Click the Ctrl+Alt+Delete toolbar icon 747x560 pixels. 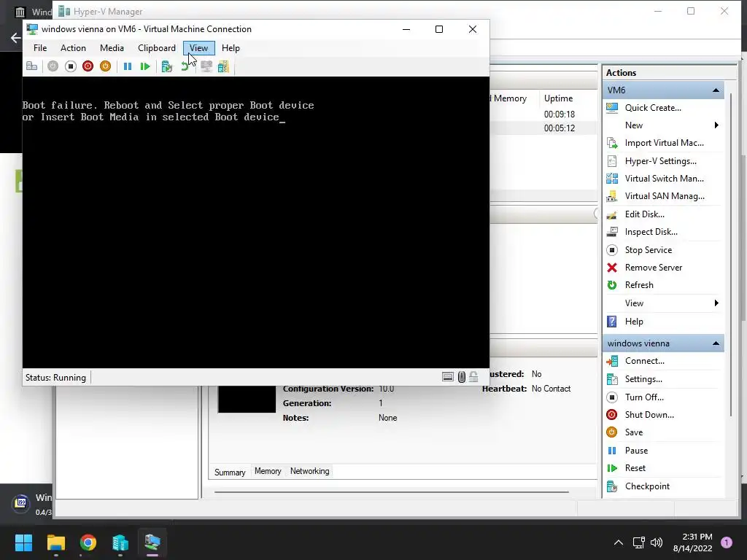pyautogui.click(x=32, y=66)
